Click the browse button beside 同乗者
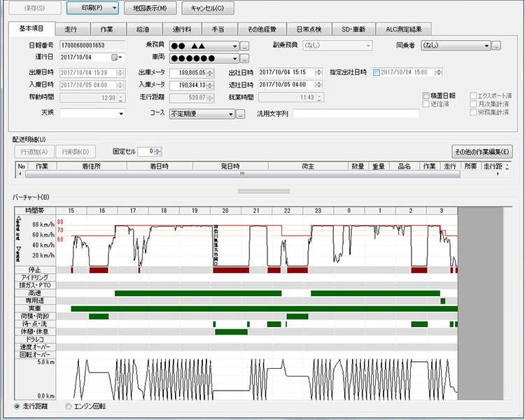525x420 pixels. coord(496,46)
